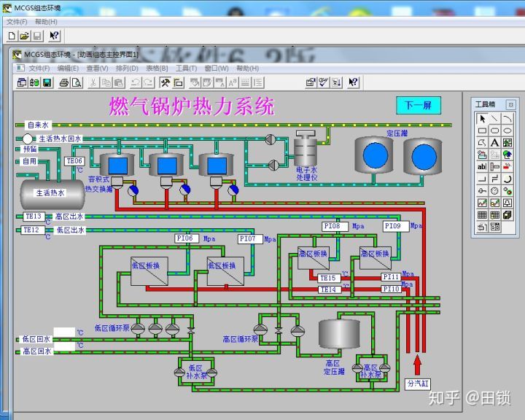Image resolution: width=525 pixels, height=420 pixels.
Task: Select the text label 'A' tool
Action: pyautogui.click(x=494, y=143)
